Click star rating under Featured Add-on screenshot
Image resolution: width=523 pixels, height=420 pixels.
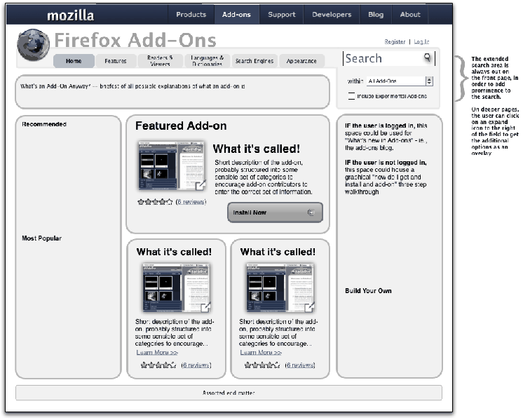pyautogui.click(x=155, y=202)
